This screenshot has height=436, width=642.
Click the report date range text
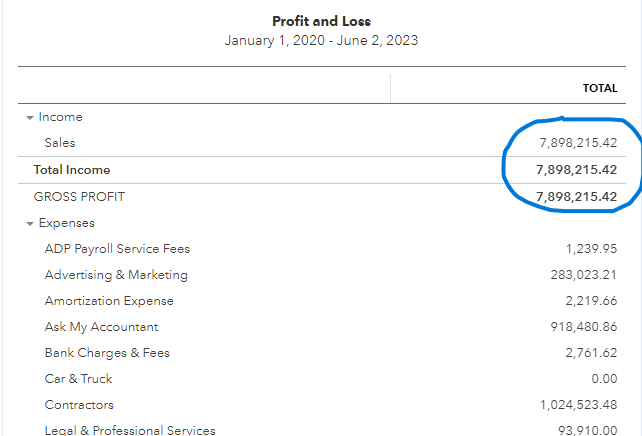coord(320,41)
